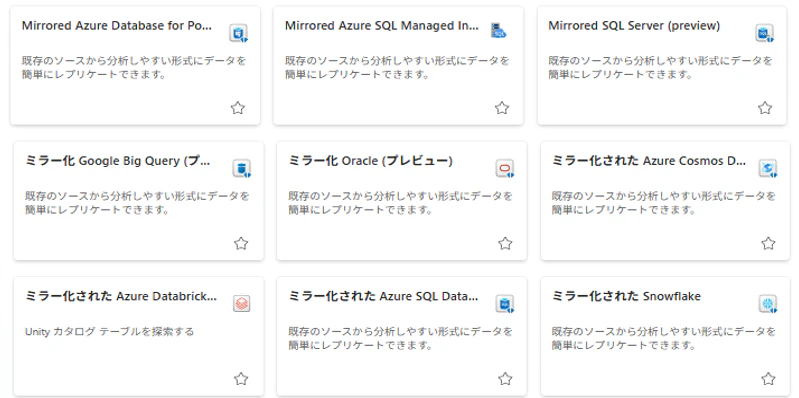Star the Azure Cosmos DB mirrored card

pos(768,244)
